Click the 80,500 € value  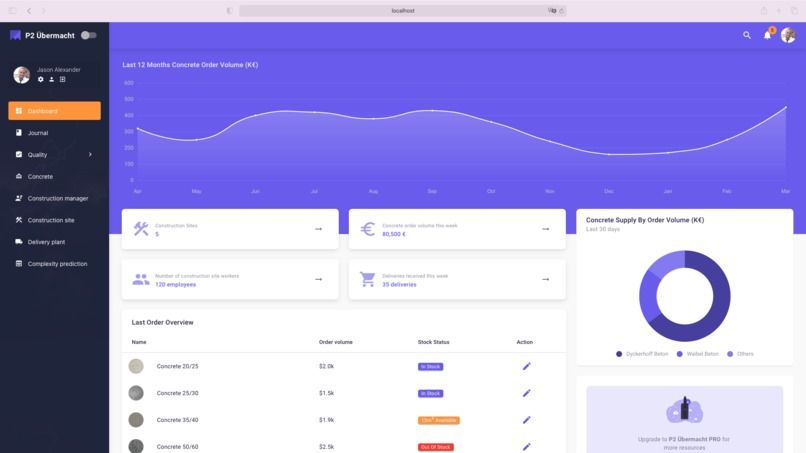[x=394, y=234]
